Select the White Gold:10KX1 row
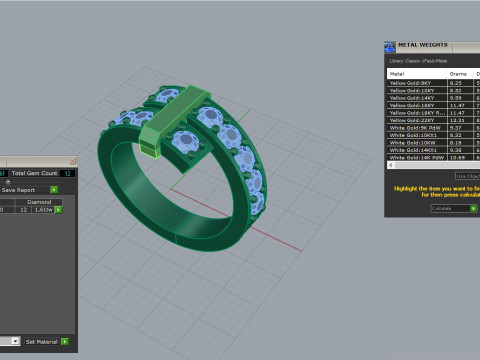The height and width of the screenshot is (360, 480). [x=433, y=135]
